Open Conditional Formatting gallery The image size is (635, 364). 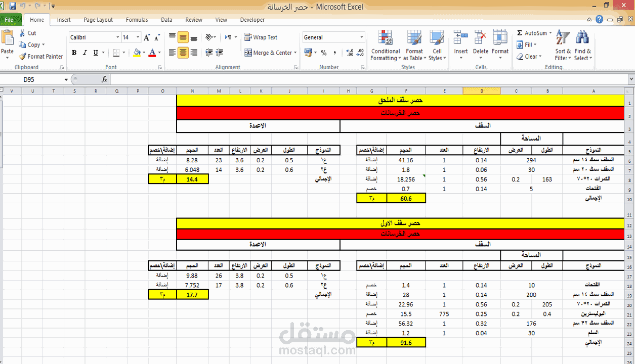(x=385, y=45)
